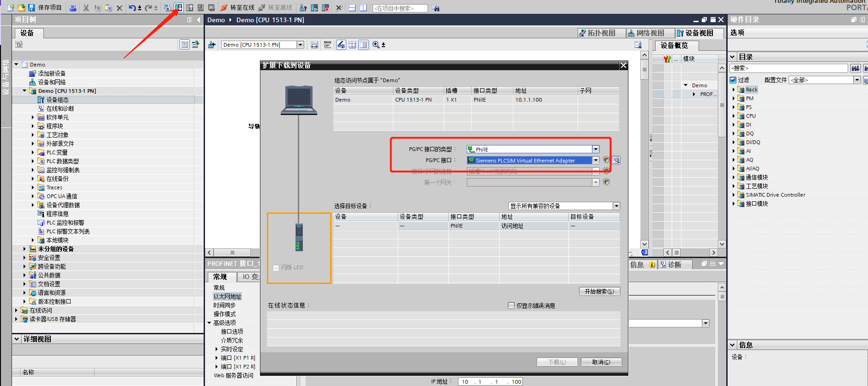Click the download to device icon
Screen dimensions: 868x386
pos(179,8)
